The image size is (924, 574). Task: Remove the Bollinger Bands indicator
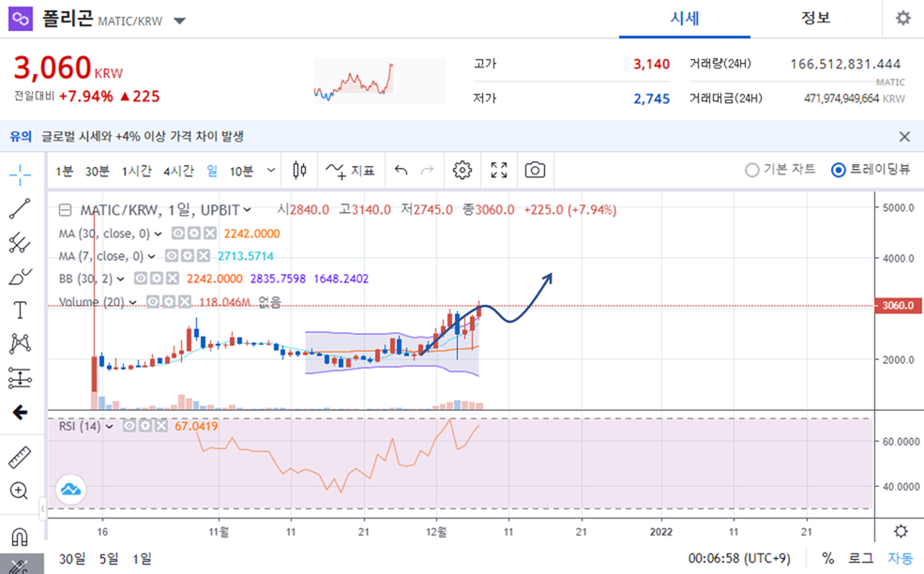click(172, 279)
